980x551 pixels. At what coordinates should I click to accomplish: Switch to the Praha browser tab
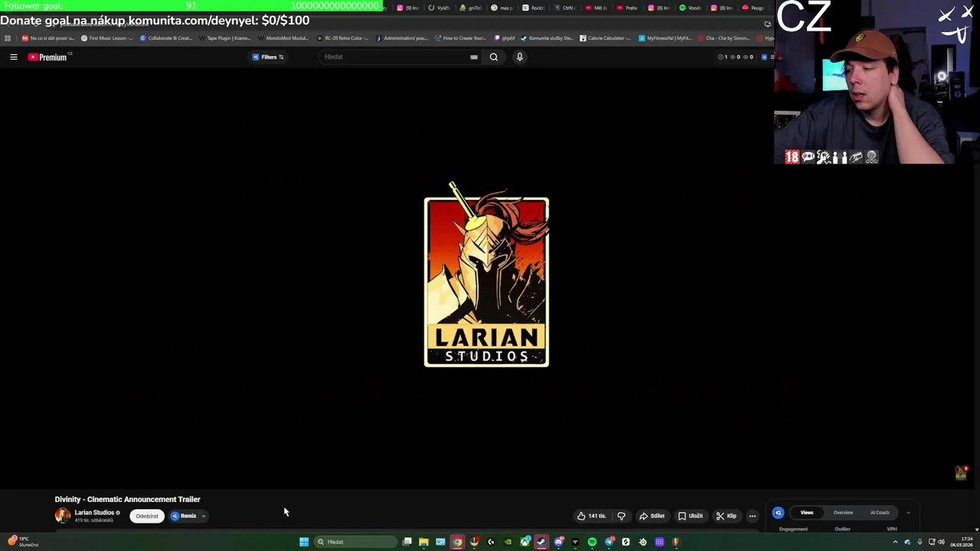(x=628, y=8)
